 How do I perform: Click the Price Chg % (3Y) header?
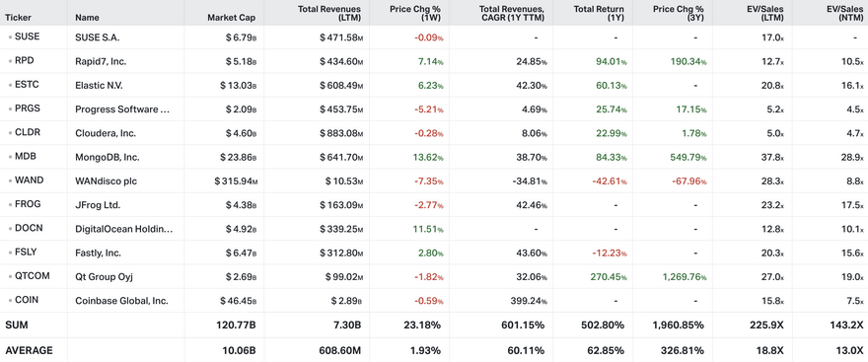coord(679,13)
